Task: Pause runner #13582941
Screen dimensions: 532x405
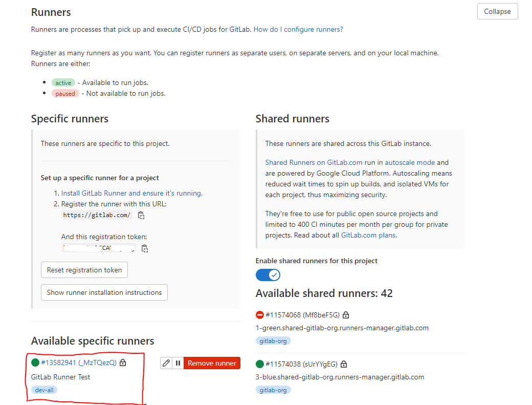Action: (178, 363)
